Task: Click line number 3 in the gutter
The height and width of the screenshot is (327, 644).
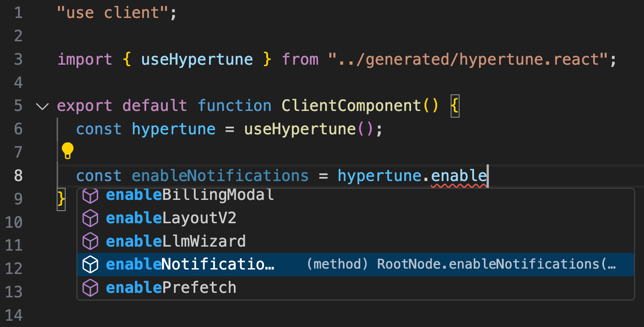Action: 18,59
